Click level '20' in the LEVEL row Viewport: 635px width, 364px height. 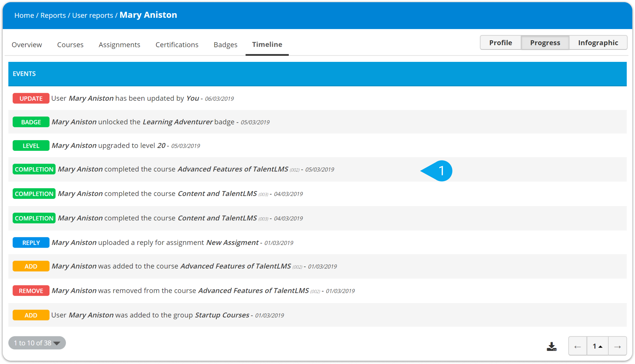pyautogui.click(x=161, y=146)
